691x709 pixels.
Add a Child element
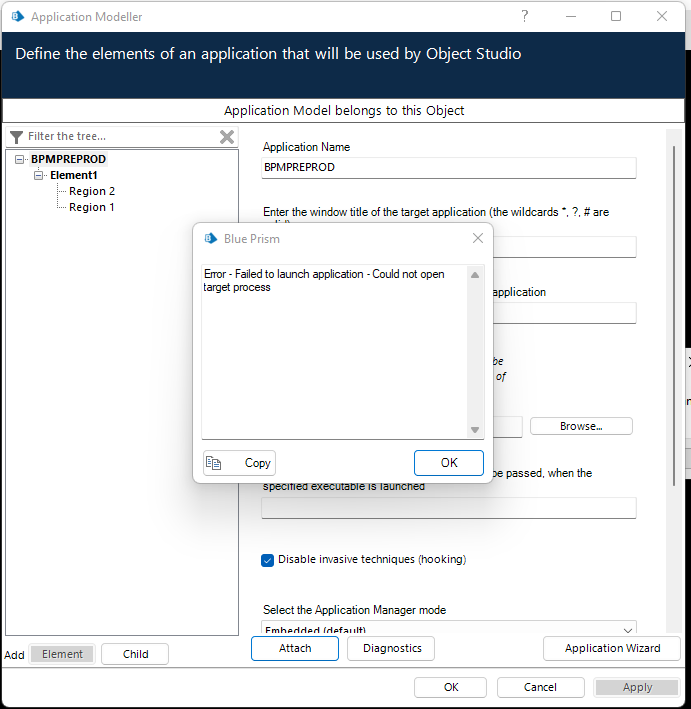pyautogui.click(x=135, y=654)
